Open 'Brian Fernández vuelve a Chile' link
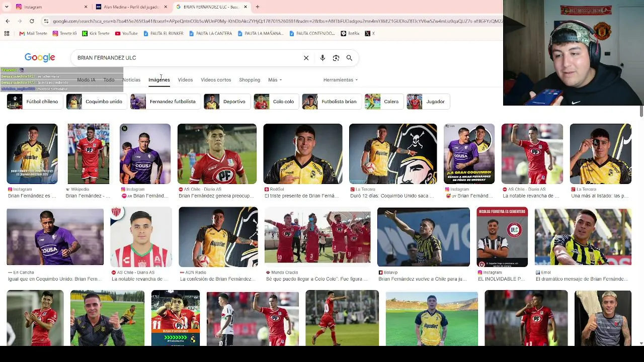This screenshot has width=644, height=362. [x=424, y=279]
